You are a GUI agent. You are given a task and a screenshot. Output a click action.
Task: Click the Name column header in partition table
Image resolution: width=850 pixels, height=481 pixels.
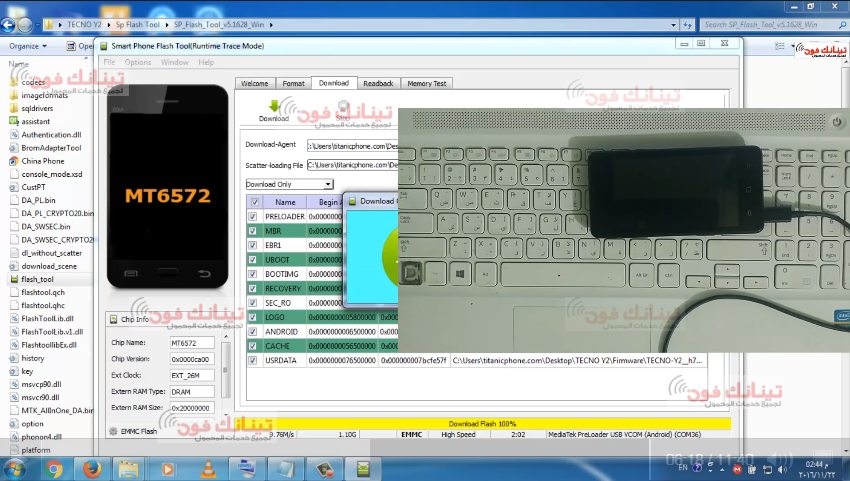point(285,202)
